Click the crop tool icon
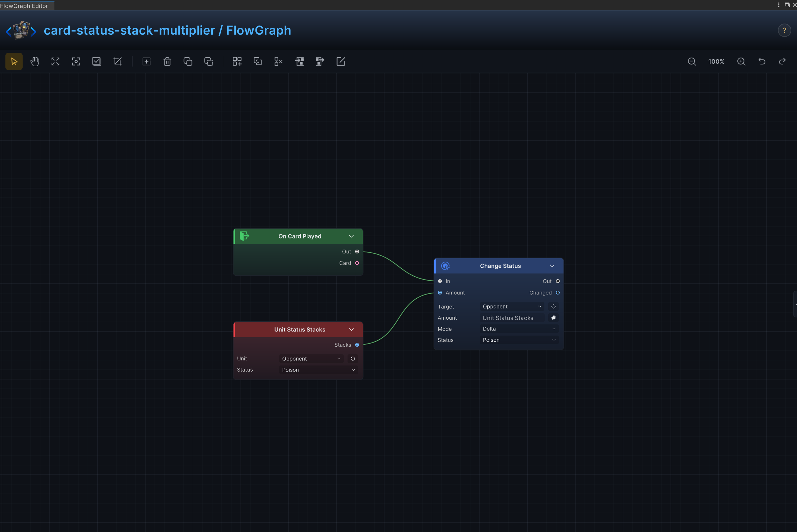 pos(118,61)
